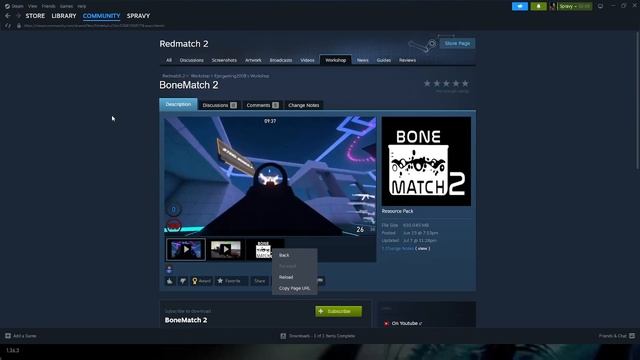
Task: Open the Help menu
Action: (82, 6)
